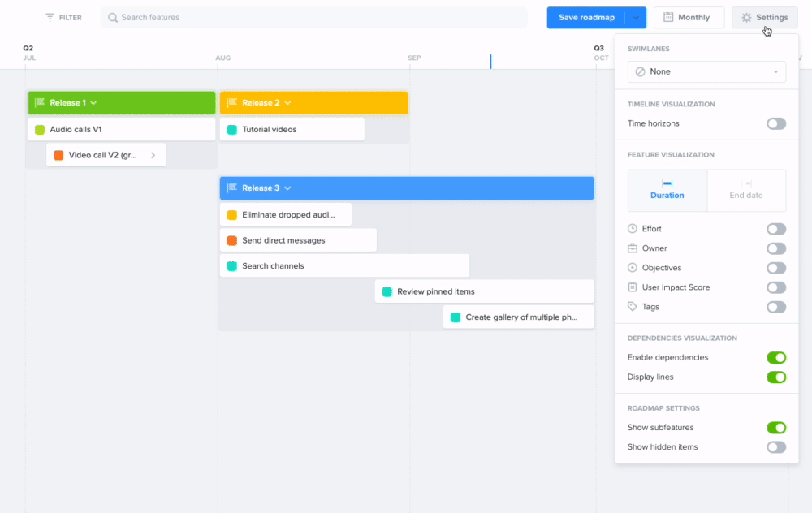Switch on the Tags toggle

776,307
